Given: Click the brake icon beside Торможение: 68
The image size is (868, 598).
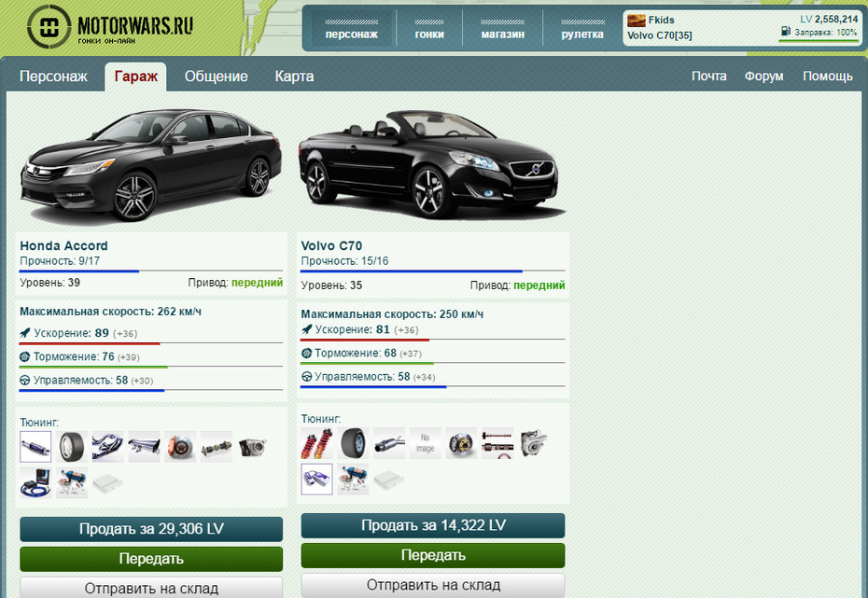Looking at the screenshot, I should [306, 353].
